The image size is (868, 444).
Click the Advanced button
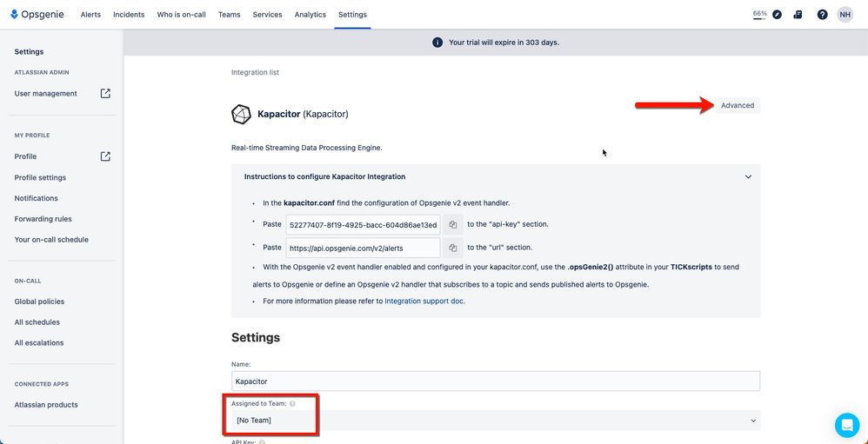pyautogui.click(x=738, y=105)
